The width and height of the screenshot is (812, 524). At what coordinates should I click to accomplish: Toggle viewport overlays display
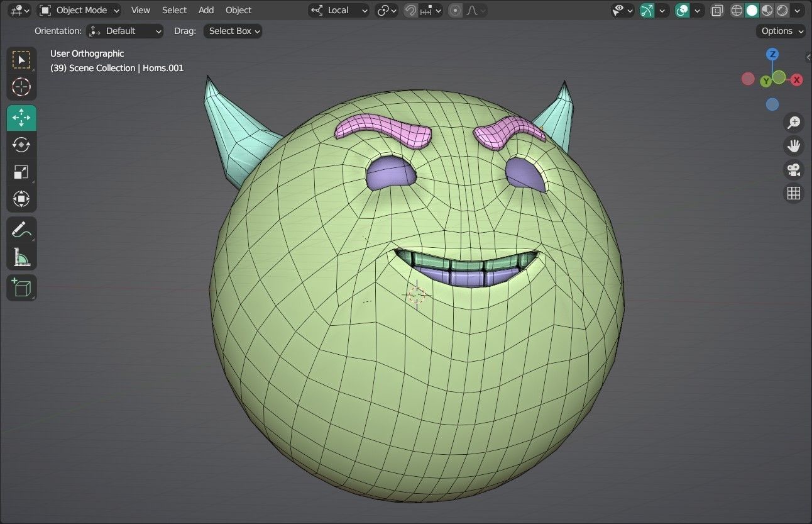click(682, 10)
